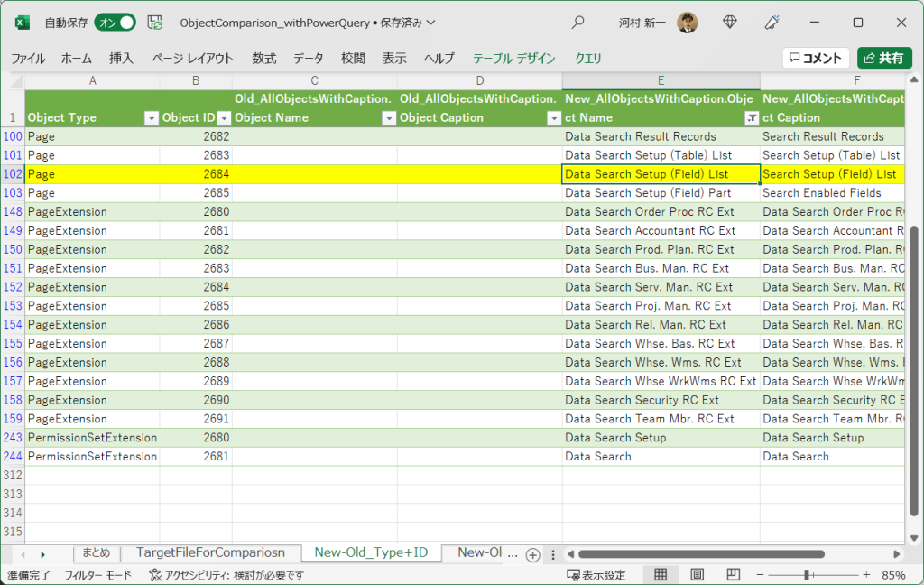Image resolution: width=924 pixels, height=585 pixels.
Task: Open the アクセシビリティ status bar notice
Action: coord(226,575)
